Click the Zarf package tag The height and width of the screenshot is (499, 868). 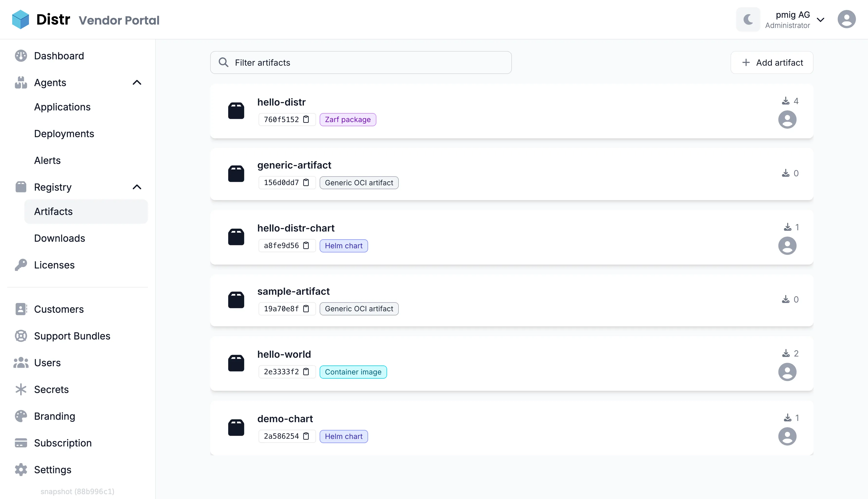click(x=348, y=120)
